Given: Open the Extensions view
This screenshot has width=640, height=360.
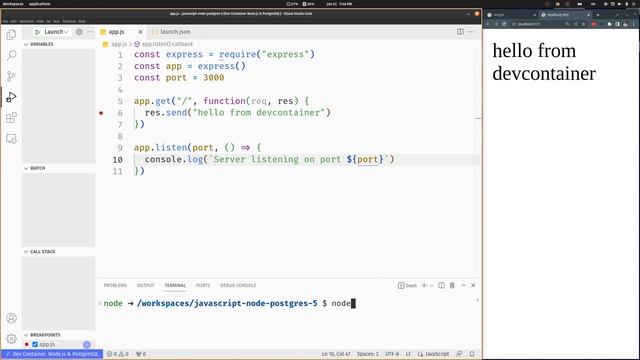Looking at the screenshot, I should (x=11, y=118).
